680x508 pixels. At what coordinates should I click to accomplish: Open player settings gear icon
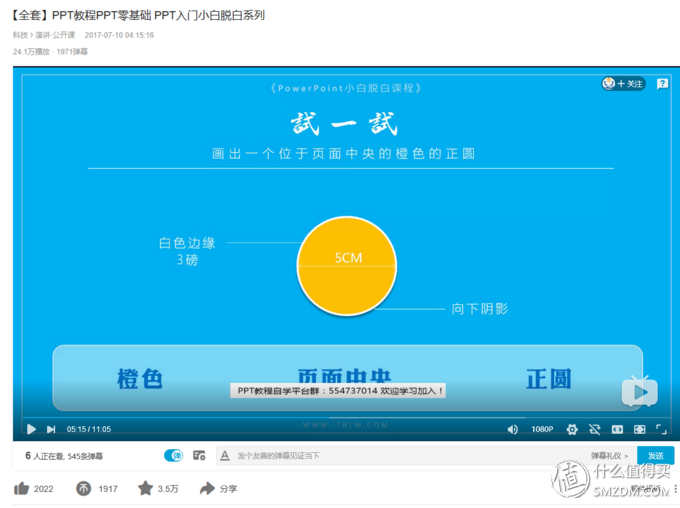pos(572,429)
